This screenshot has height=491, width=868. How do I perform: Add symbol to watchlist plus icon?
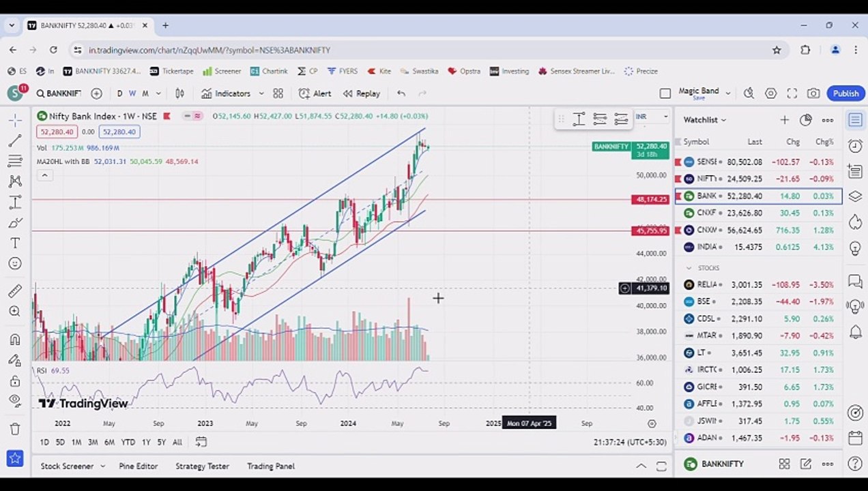click(785, 120)
